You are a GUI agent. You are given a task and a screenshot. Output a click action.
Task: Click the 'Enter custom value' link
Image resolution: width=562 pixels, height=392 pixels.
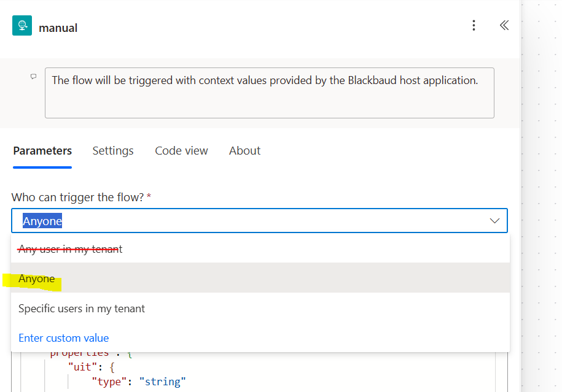click(64, 338)
